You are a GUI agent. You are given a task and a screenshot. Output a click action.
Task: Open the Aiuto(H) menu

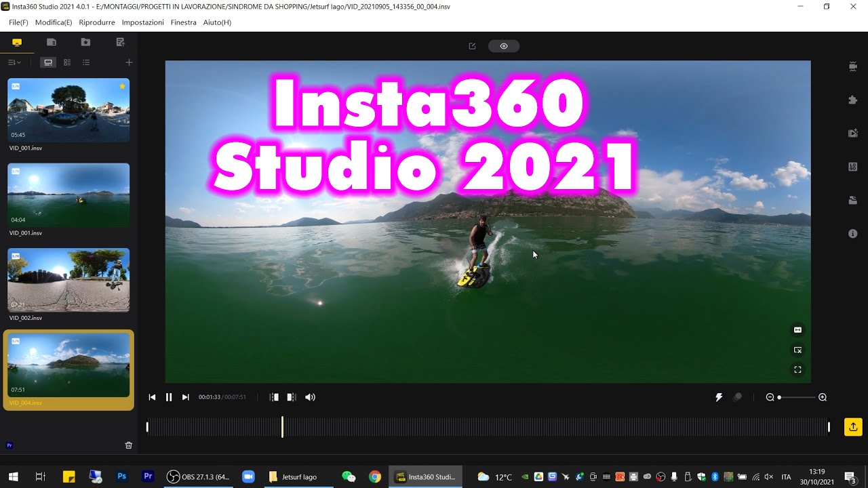pyautogui.click(x=217, y=22)
